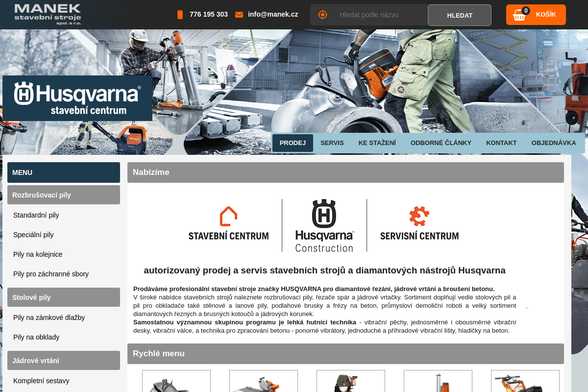Select Pily na kolejnice link

click(38, 254)
